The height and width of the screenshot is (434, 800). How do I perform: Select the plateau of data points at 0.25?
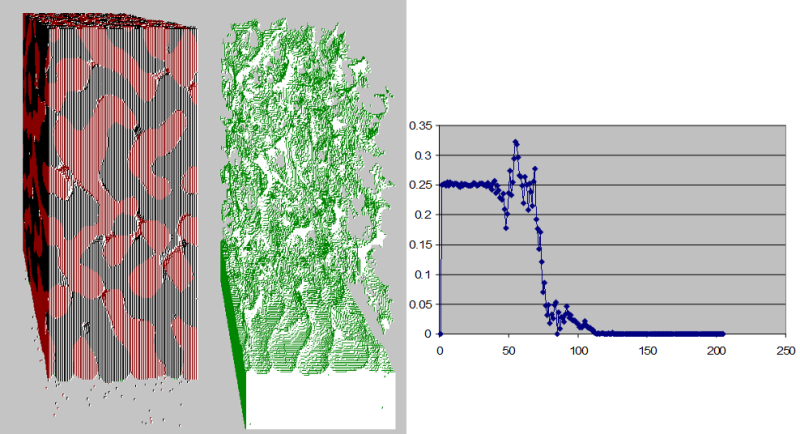(x=468, y=184)
